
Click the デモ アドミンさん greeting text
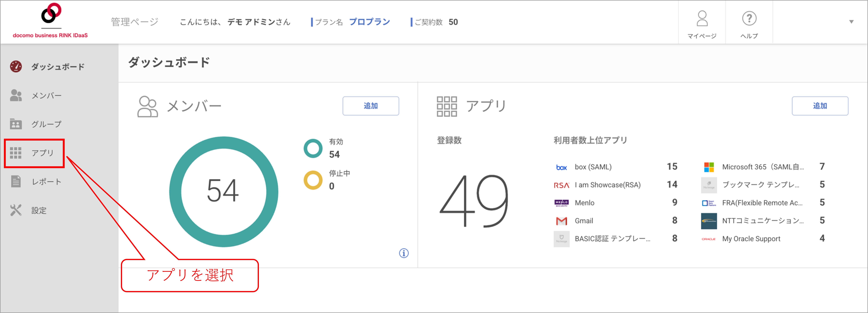point(259,22)
